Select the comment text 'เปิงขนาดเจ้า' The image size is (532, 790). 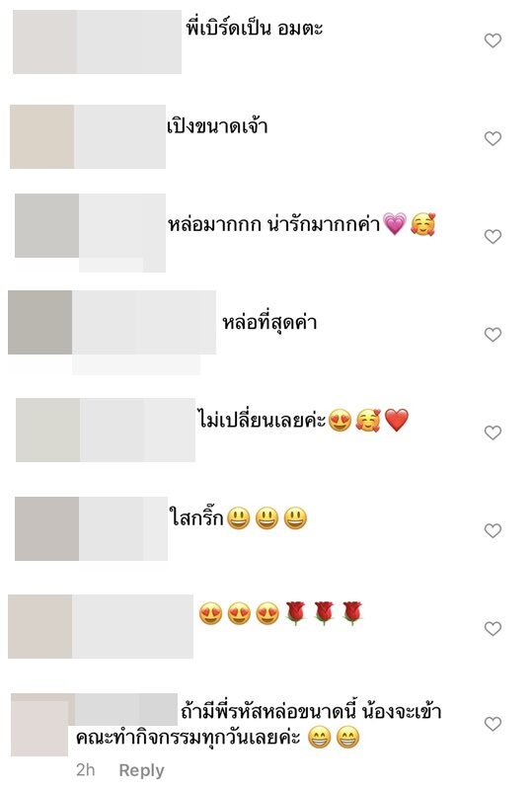point(217,126)
